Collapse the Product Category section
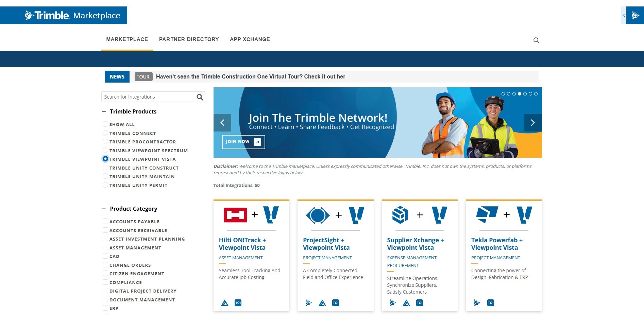This screenshot has width=644, height=315. coord(104,208)
